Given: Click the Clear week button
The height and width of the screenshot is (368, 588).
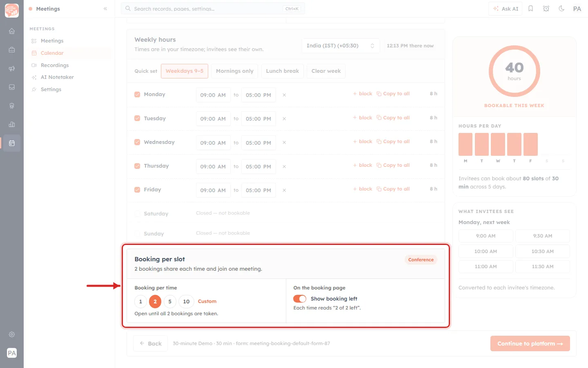Looking at the screenshot, I should 326,71.
